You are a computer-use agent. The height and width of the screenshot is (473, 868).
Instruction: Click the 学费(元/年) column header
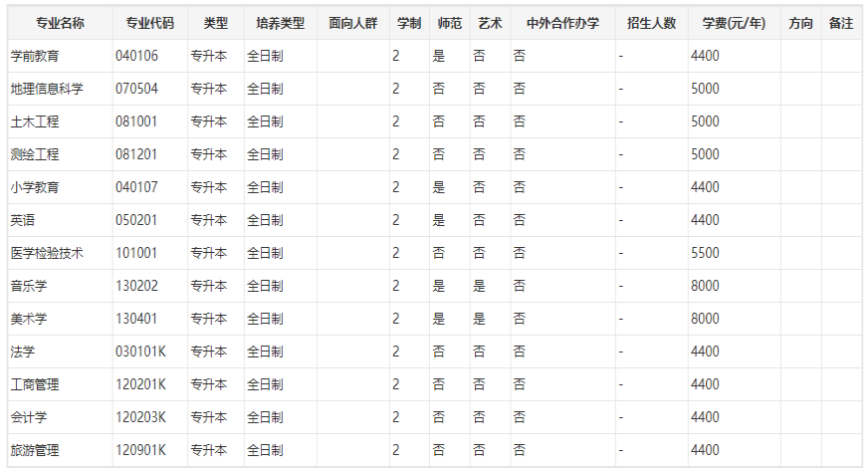(x=733, y=23)
